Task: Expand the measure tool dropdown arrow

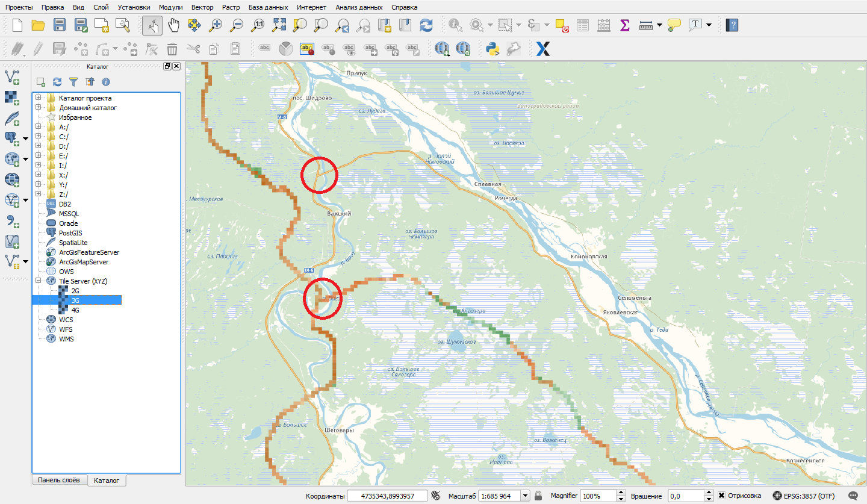Action: 659,25
